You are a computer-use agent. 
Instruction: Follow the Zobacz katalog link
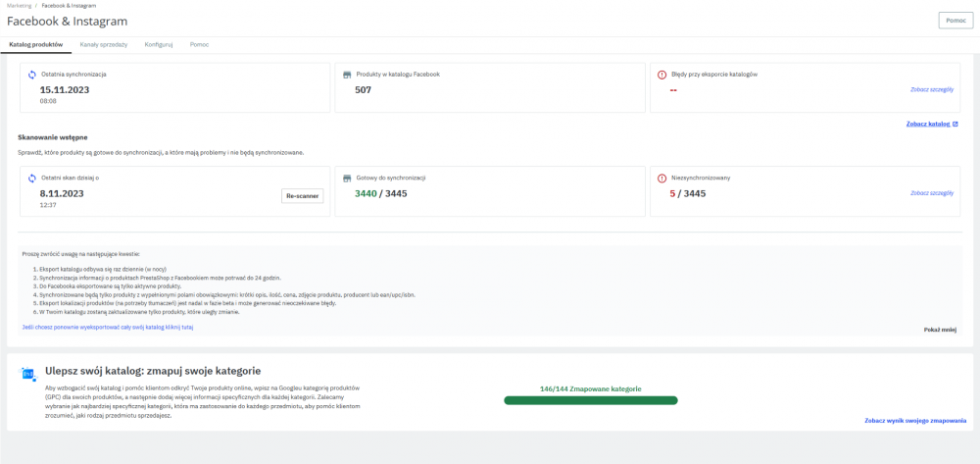(928, 125)
